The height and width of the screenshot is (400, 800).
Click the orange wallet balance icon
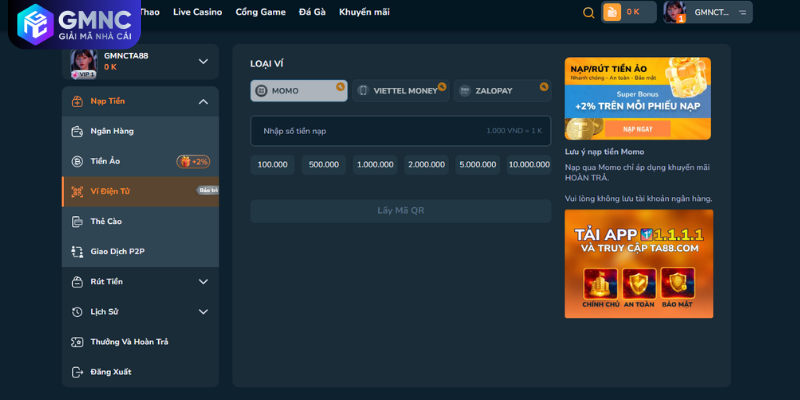[612, 12]
